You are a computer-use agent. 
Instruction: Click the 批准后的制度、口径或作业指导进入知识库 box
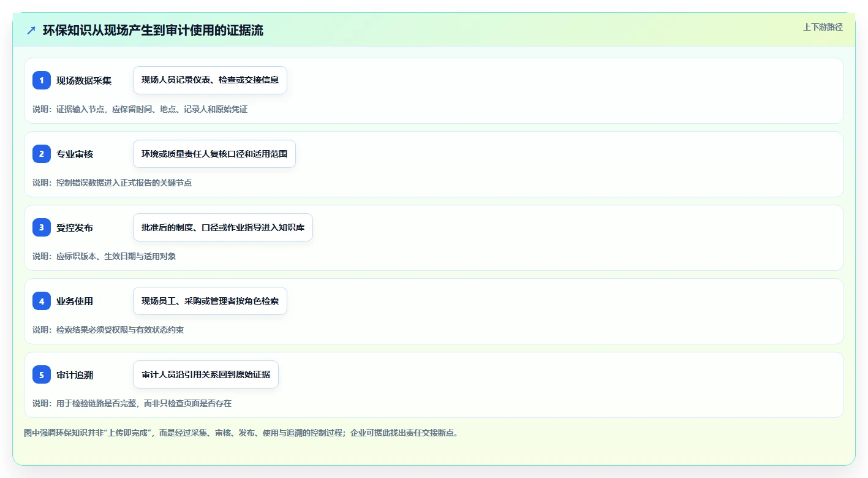pos(223,227)
